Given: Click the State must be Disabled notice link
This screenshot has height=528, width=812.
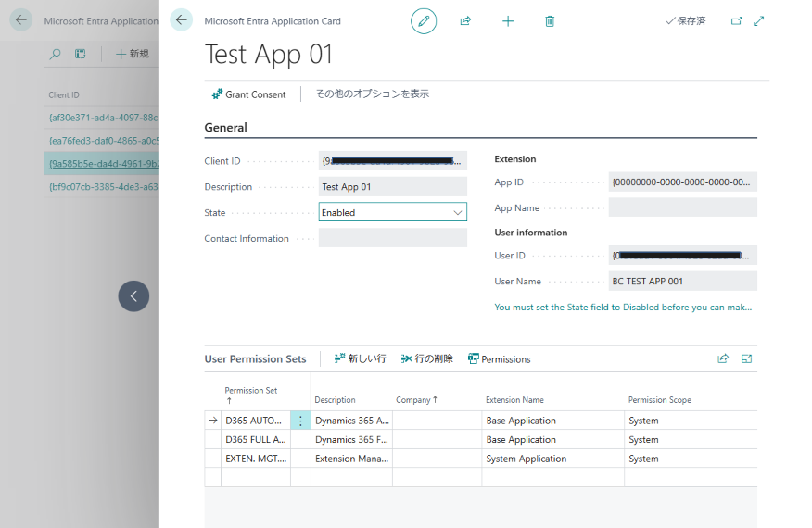Looking at the screenshot, I should (623, 307).
